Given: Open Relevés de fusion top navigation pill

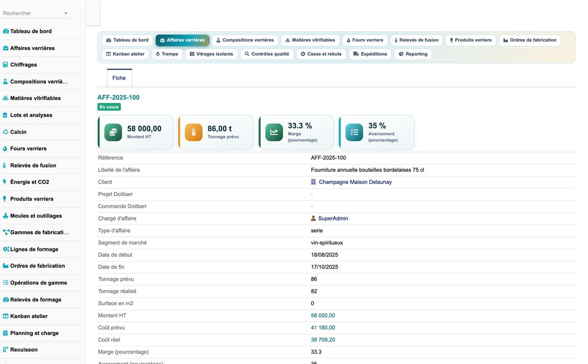Looking at the screenshot, I should (416, 40).
